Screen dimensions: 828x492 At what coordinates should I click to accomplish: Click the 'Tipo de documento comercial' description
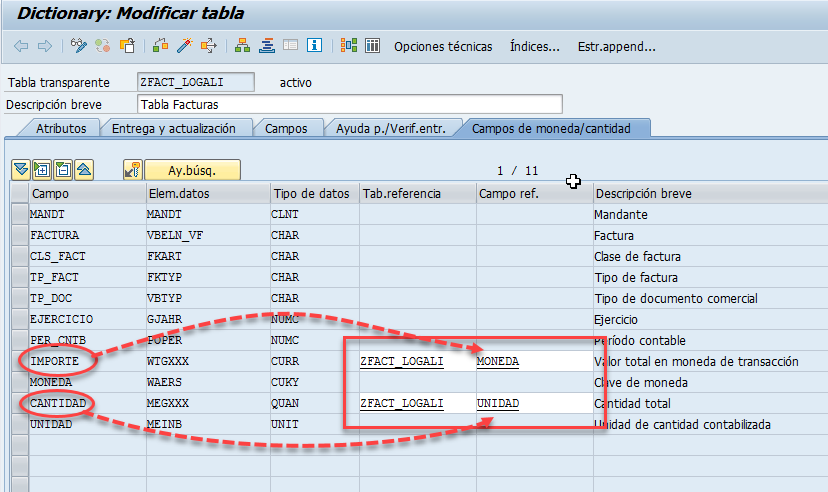(676, 299)
